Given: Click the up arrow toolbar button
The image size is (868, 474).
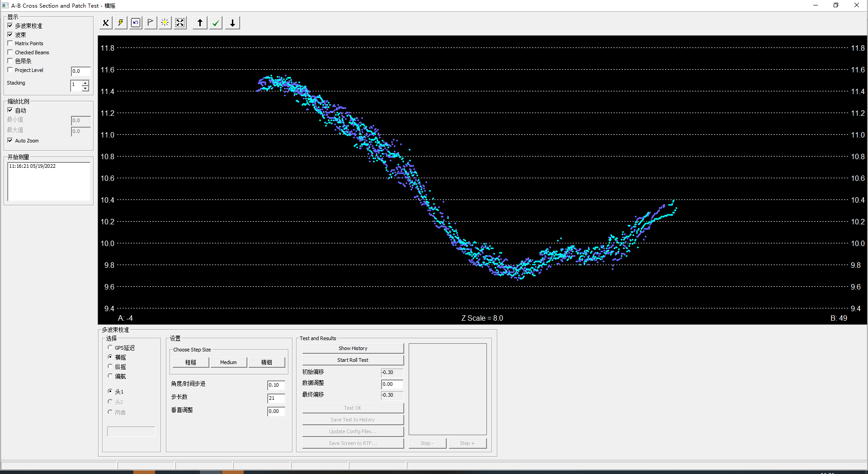Looking at the screenshot, I should point(200,23).
